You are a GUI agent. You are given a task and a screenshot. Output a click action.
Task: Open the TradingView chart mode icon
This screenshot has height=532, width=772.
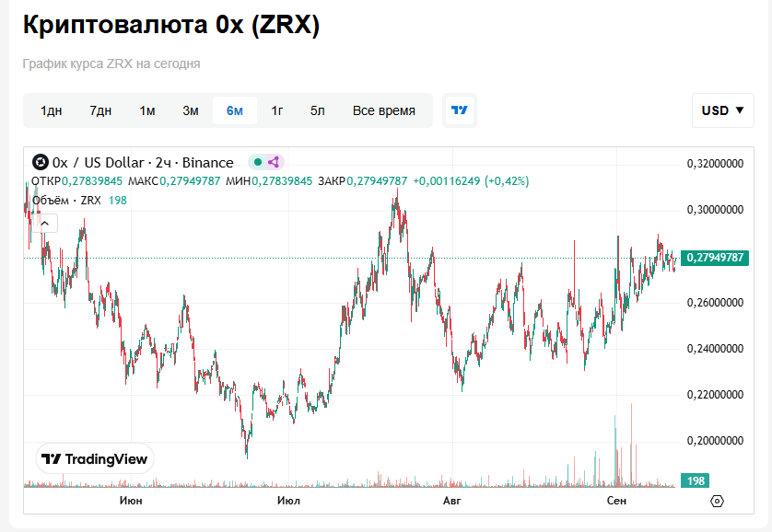click(460, 110)
